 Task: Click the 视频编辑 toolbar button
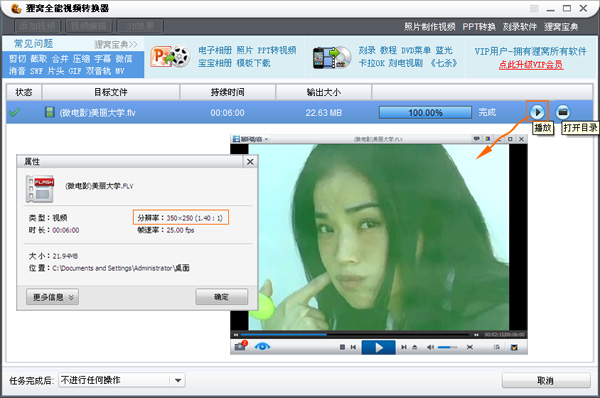(x=89, y=26)
